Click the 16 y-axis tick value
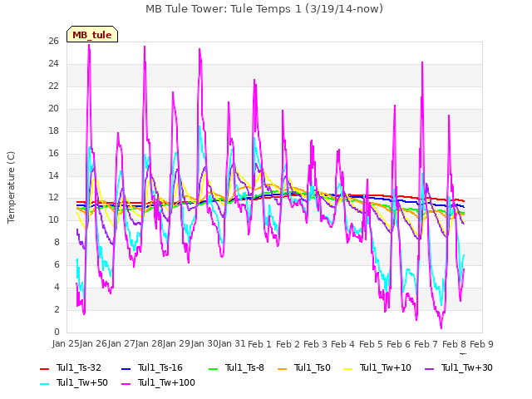The image size is (532, 399). click(53, 153)
